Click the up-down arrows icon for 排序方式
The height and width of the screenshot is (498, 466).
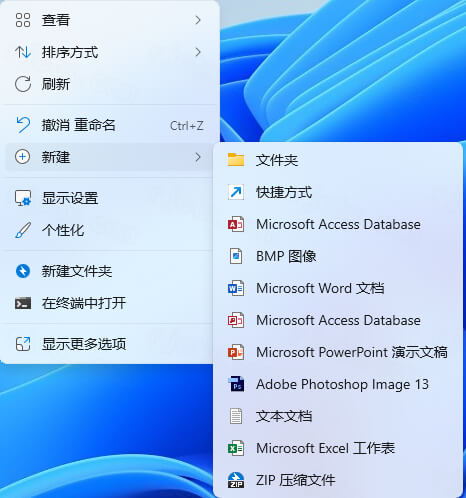[23, 52]
